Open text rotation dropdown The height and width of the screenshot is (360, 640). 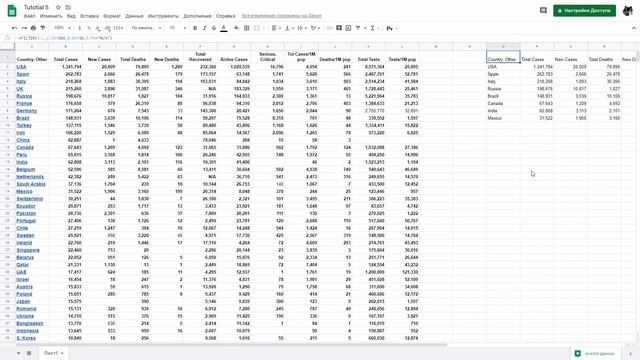point(315,28)
